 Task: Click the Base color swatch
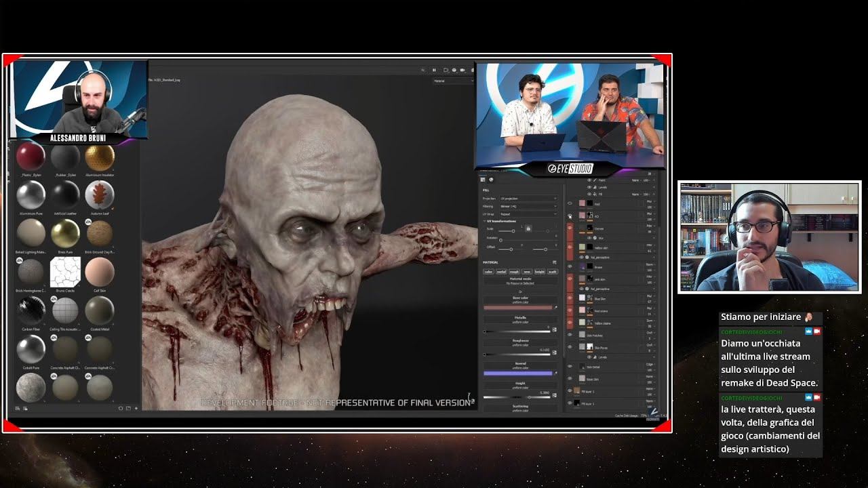pos(518,307)
